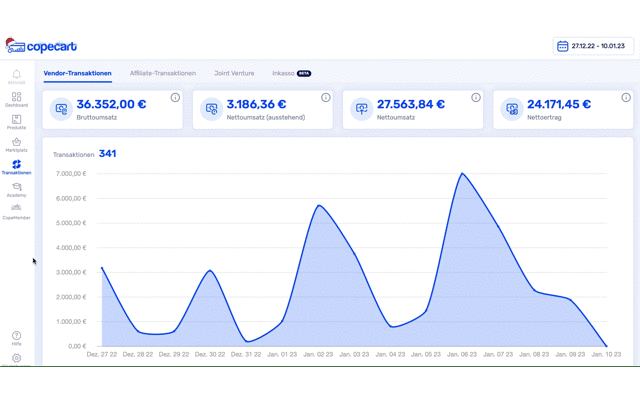Select the Transaktionen sidebar icon
Viewport: 640px width, 400px height.
16,165
